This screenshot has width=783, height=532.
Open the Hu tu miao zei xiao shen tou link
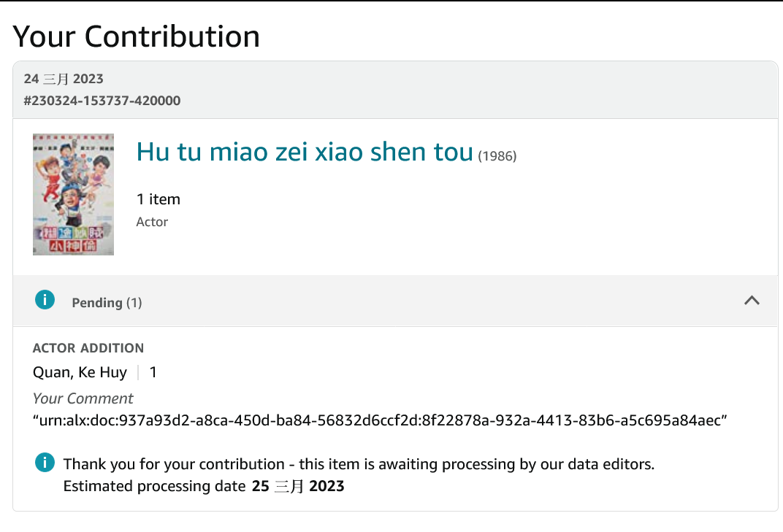tap(305, 152)
